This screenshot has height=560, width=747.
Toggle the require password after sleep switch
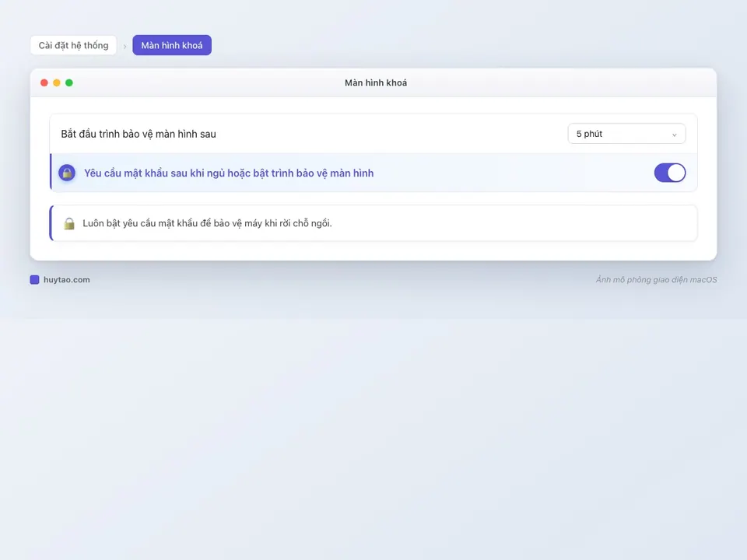[669, 173]
